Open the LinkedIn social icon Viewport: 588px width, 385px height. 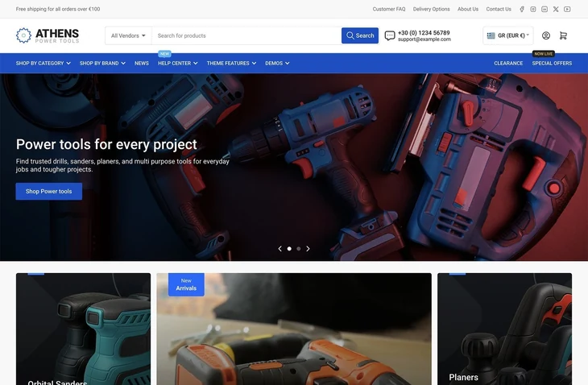545,9
